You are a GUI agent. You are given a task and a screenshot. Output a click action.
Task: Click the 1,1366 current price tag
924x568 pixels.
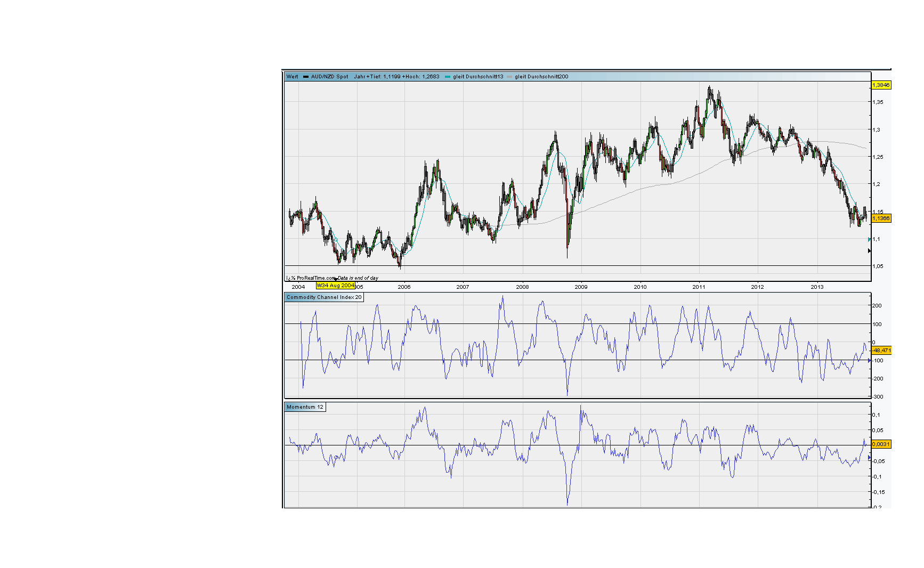pos(881,218)
